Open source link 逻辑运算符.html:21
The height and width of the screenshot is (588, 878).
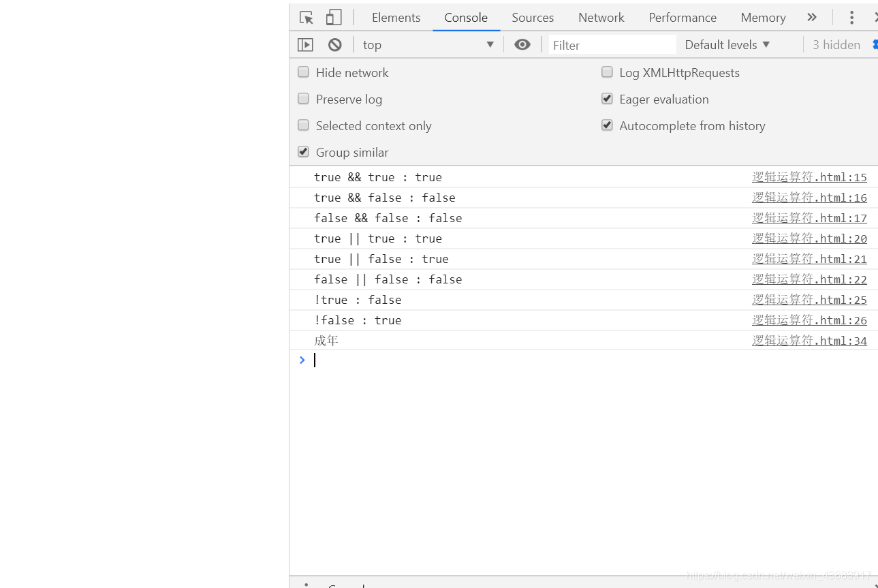(x=809, y=259)
